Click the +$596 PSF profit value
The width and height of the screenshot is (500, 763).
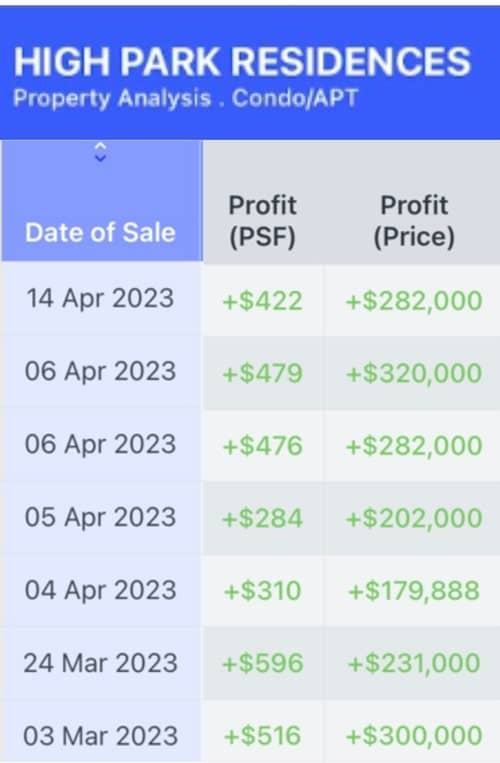263,663
